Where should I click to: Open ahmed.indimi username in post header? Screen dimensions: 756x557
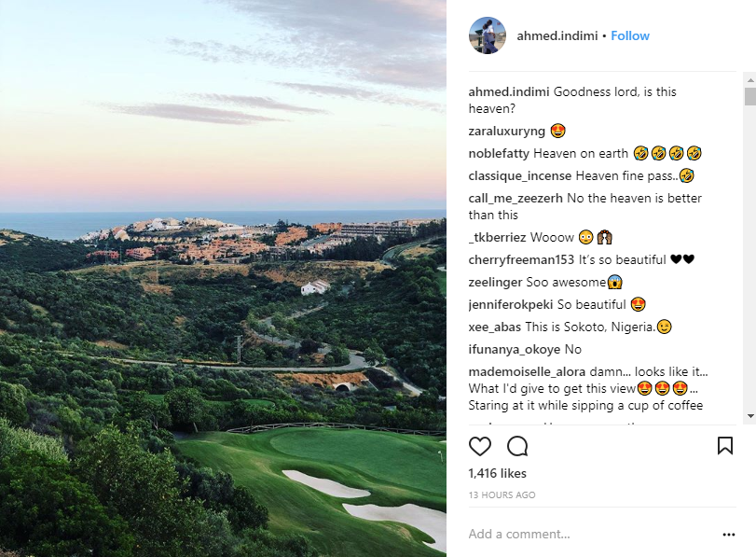pyautogui.click(x=557, y=36)
